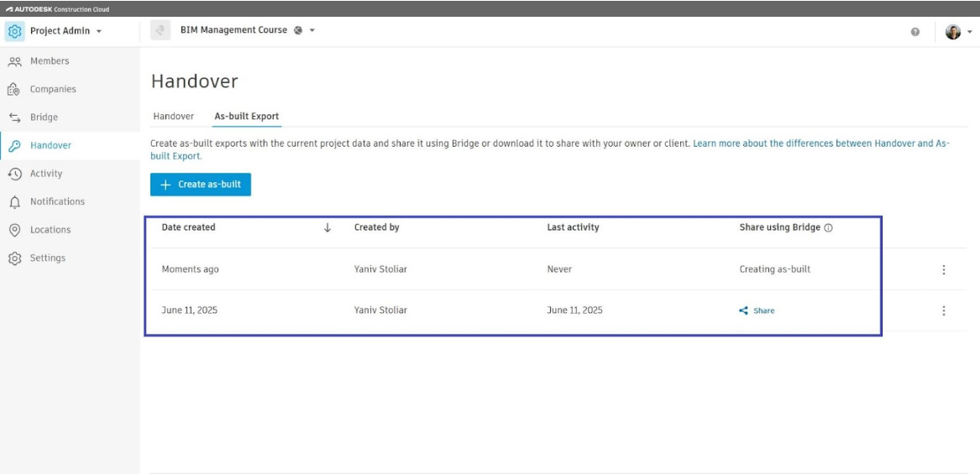Click the Notifications bell icon
This screenshot has height=474, width=980.
[x=14, y=202]
